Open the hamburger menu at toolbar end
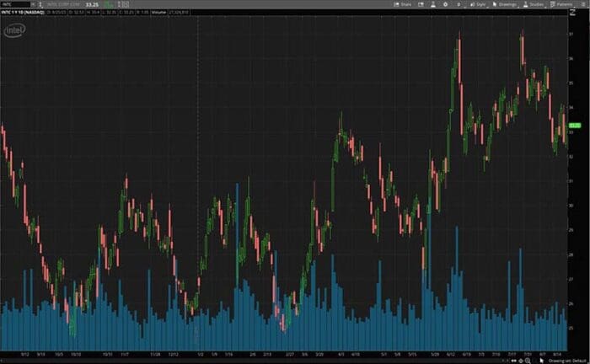The image size is (590, 364). pyautogui.click(x=582, y=4)
